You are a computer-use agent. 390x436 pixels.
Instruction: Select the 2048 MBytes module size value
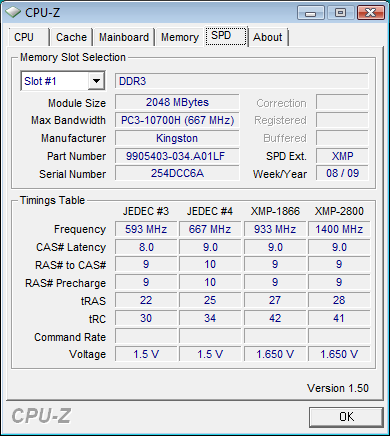(177, 102)
